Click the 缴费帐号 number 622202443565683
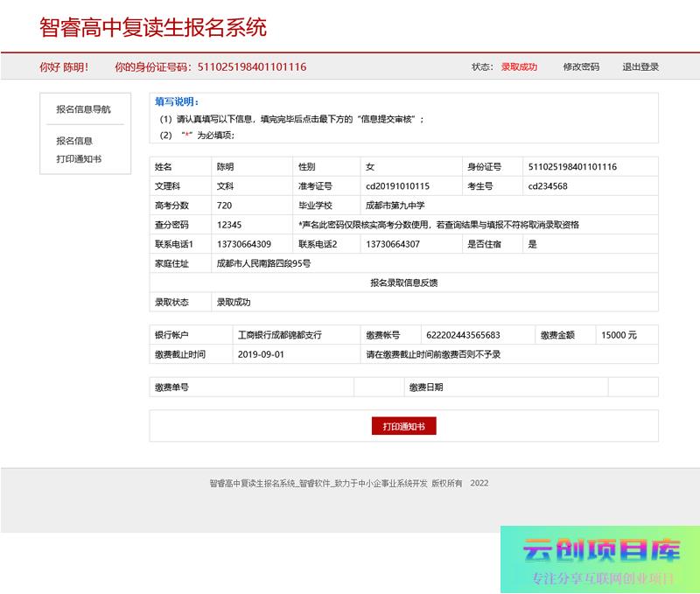The height and width of the screenshot is (594, 700). [463, 335]
